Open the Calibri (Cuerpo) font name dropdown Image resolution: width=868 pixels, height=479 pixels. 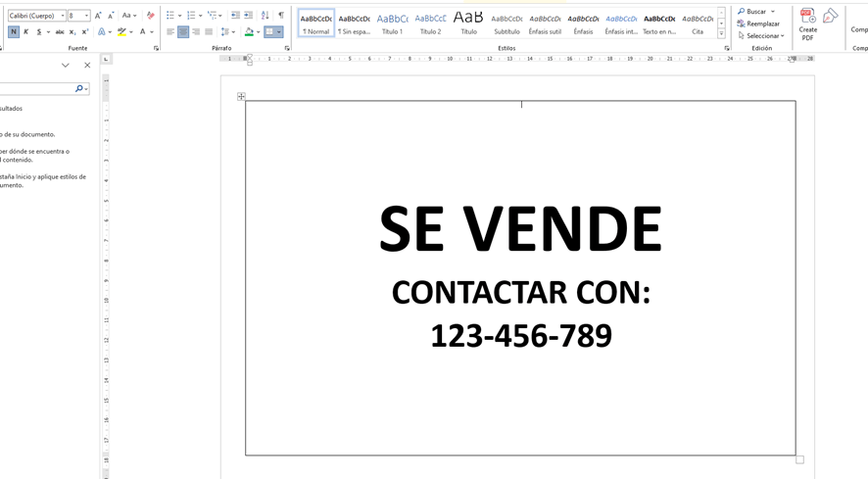click(x=63, y=16)
